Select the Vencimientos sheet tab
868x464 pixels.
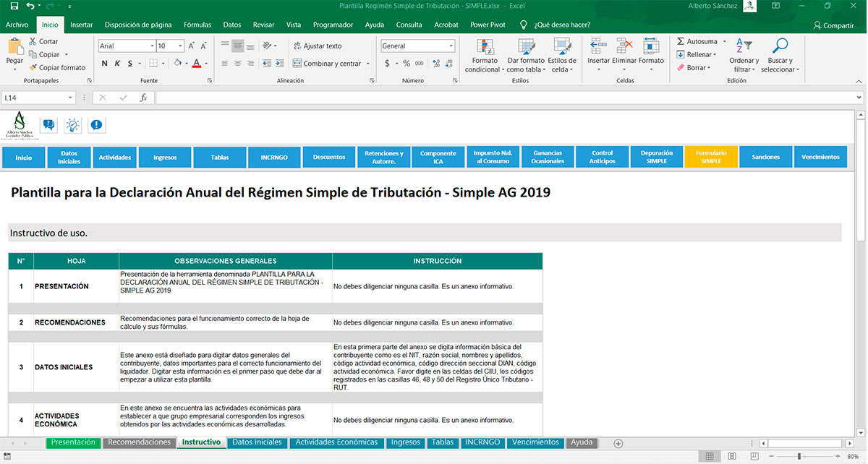pos(535,442)
